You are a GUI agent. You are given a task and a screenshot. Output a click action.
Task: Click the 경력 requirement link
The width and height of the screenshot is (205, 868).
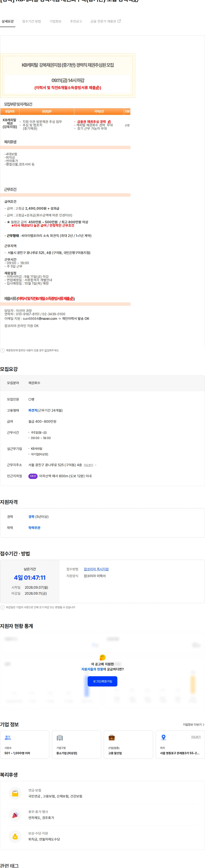(x=31, y=516)
